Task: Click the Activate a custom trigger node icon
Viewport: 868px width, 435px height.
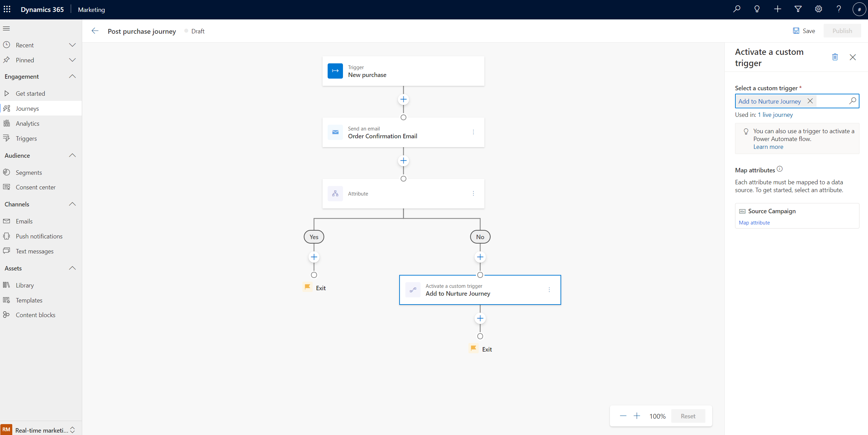Action: click(x=413, y=290)
